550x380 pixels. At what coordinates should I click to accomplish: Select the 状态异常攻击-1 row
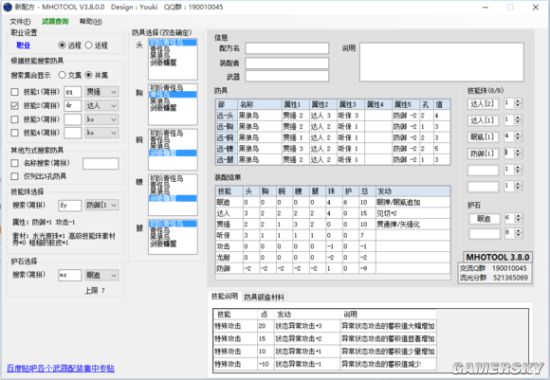tap(325, 364)
